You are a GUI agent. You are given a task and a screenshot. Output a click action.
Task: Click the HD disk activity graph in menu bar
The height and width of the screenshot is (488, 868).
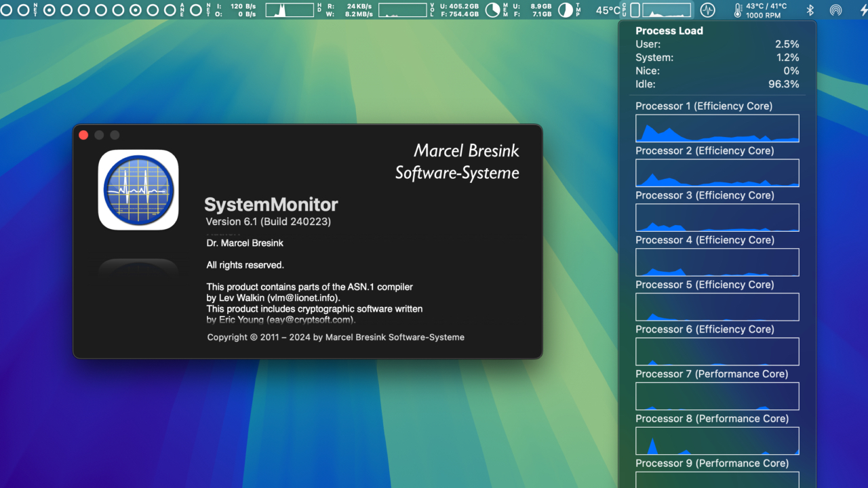402,10
